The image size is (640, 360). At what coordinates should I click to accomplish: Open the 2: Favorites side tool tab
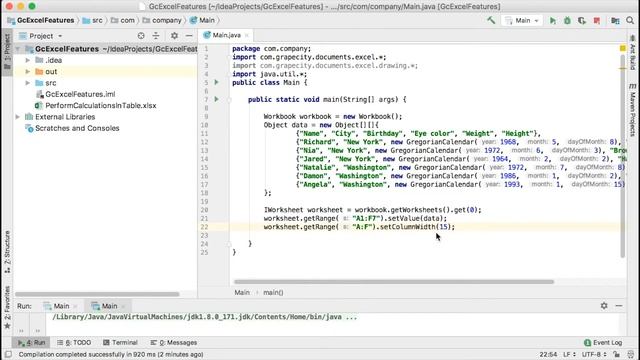(x=7, y=307)
